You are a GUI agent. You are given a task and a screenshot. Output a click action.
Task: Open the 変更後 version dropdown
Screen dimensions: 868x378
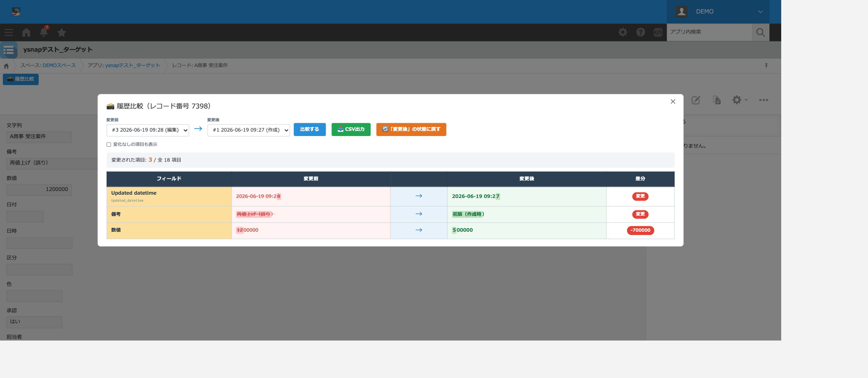pyautogui.click(x=249, y=130)
